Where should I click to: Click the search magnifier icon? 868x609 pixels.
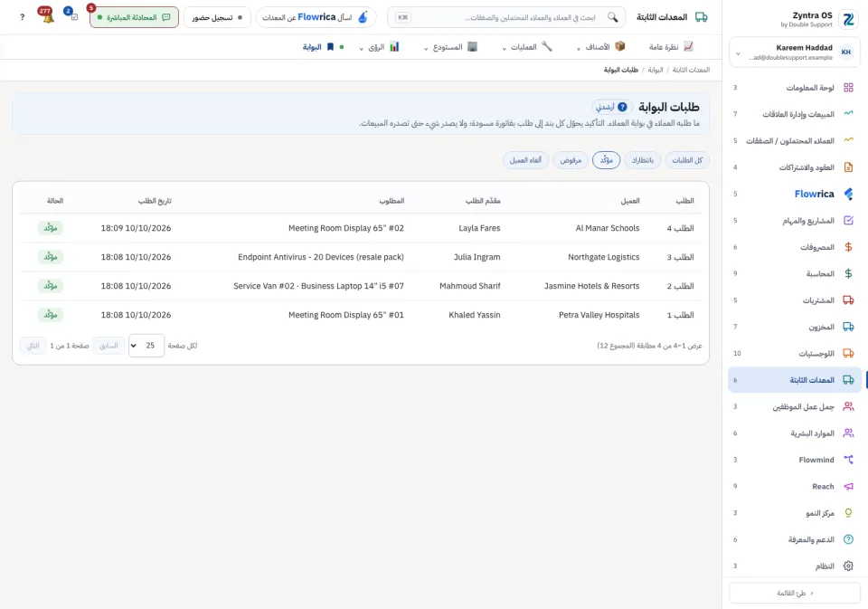(x=612, y=17)
